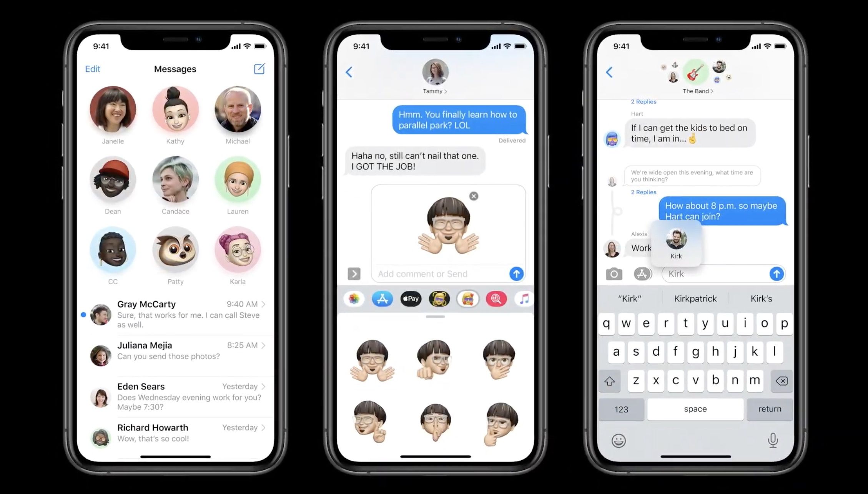Tap the Apple Pay icon in message bar

410,298
